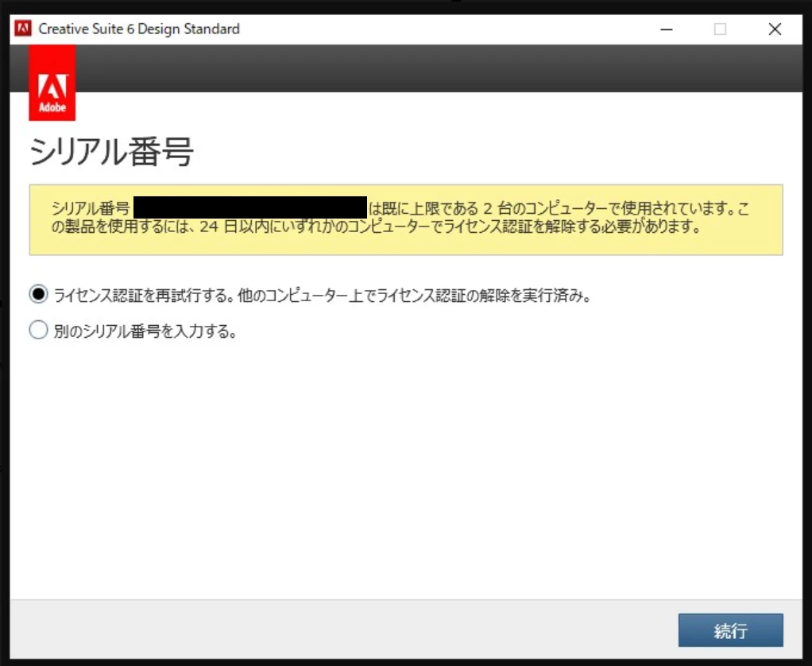Click the 続行 continue button
Screen dimensions: 812x666
point(730,630)
